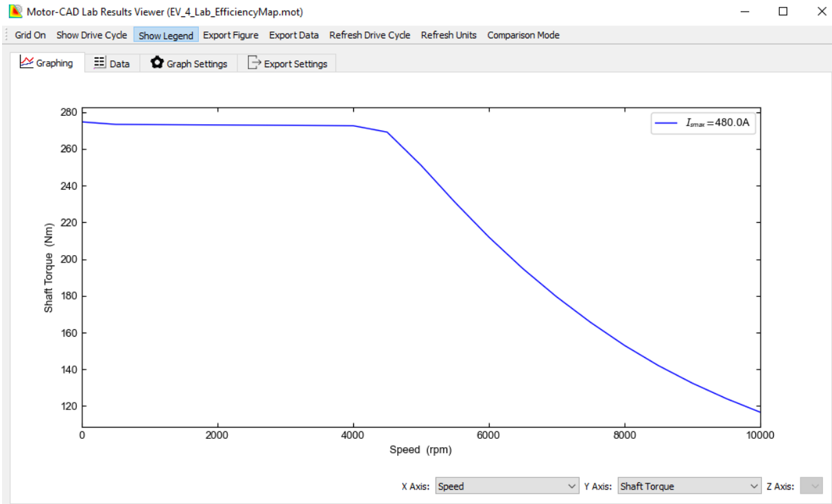
Task: Click the legend entry Ismax=480.0A
Action: (x=704, y=123)
